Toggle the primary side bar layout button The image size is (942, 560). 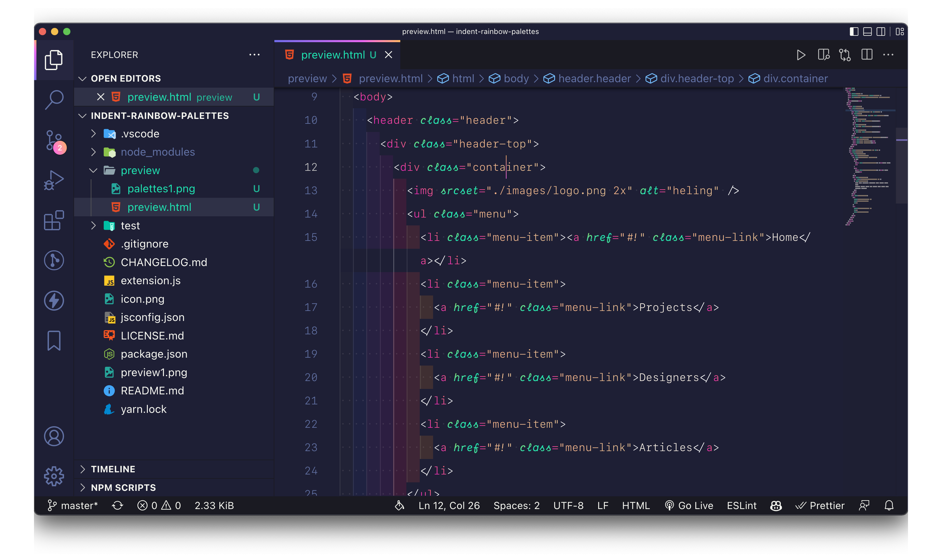[854, 32]
